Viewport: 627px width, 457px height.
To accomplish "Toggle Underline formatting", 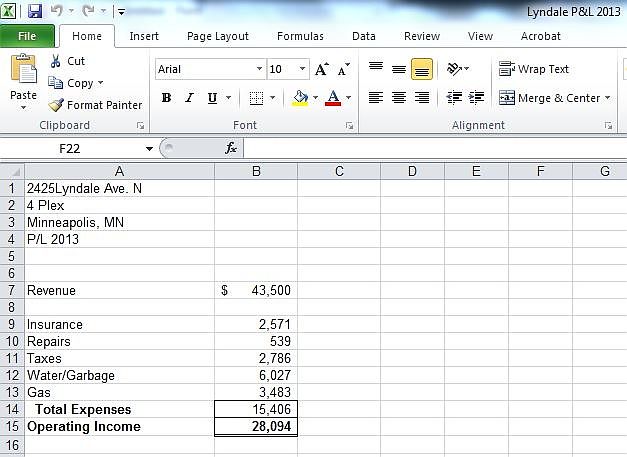I will tap(212, 98).
